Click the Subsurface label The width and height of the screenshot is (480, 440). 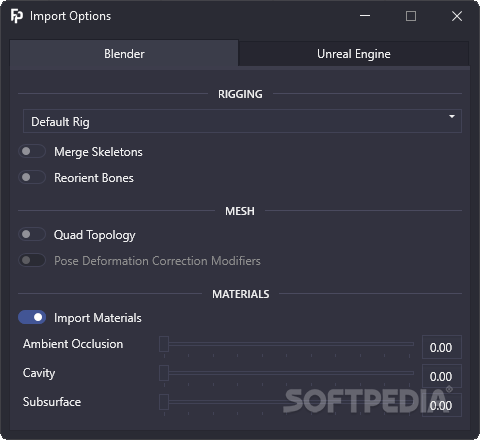pyautogui.click(x=52, y=402)
